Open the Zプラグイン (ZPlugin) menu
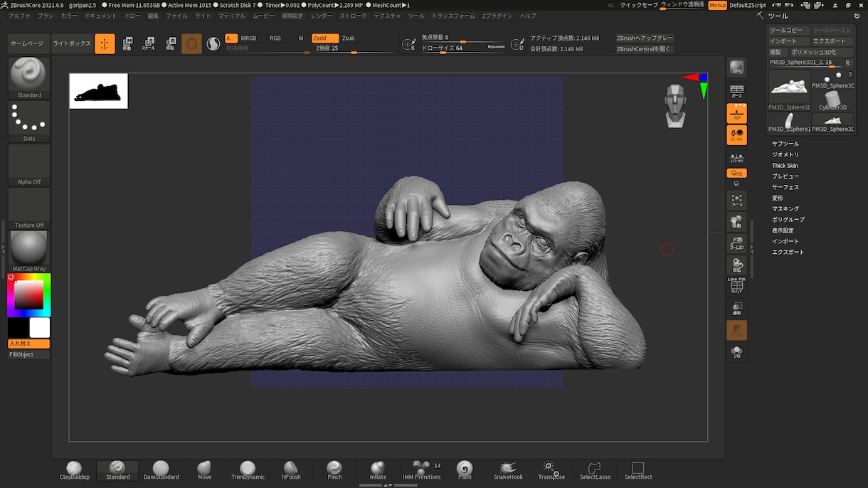Image resolution: width=868 pixels, height=488 pixels. tap(497, 16)
